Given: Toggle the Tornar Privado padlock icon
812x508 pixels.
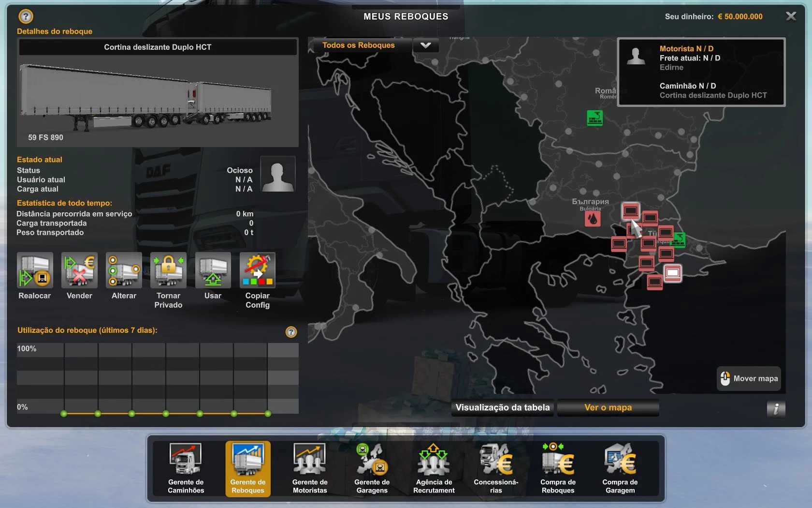Looking at the screenshot, I should tap(168, 270).
